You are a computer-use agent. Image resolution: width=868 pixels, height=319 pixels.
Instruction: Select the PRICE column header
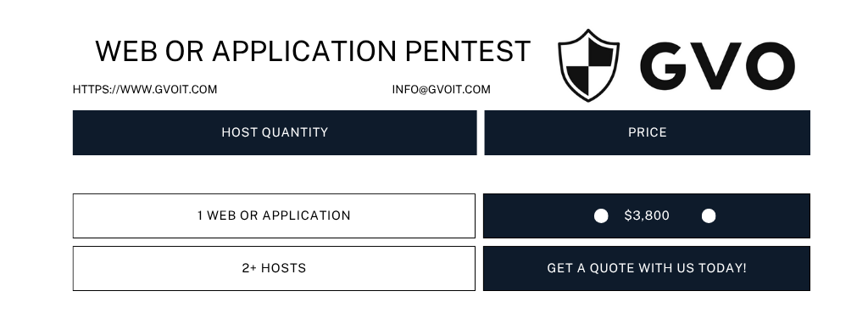[647, 132]
